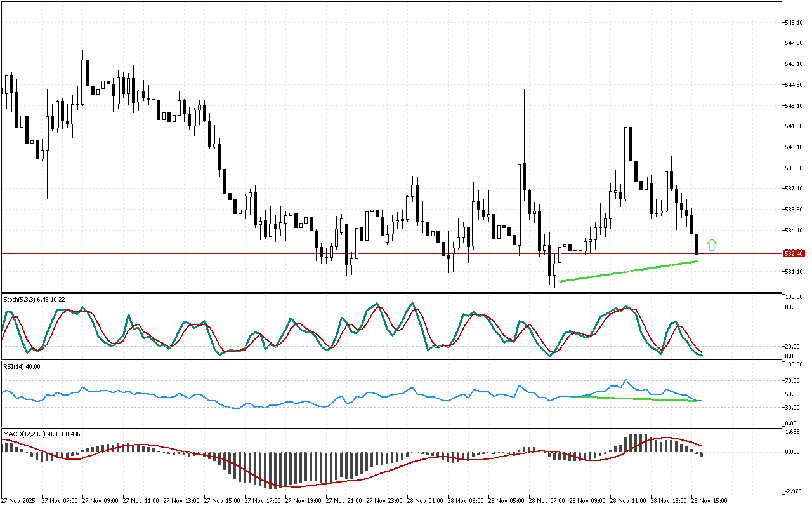Select the green trendline under the price candles

(628, 271)
